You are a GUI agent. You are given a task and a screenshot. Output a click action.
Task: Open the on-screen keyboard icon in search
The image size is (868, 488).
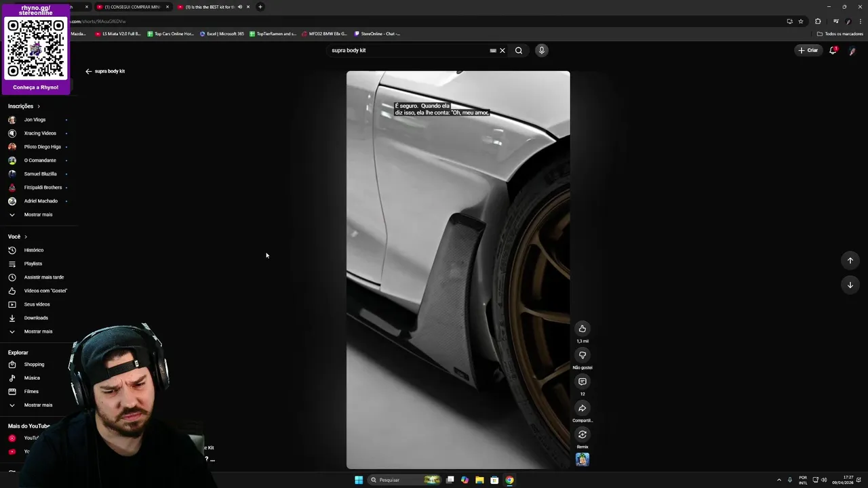click(x=493, y=50)
